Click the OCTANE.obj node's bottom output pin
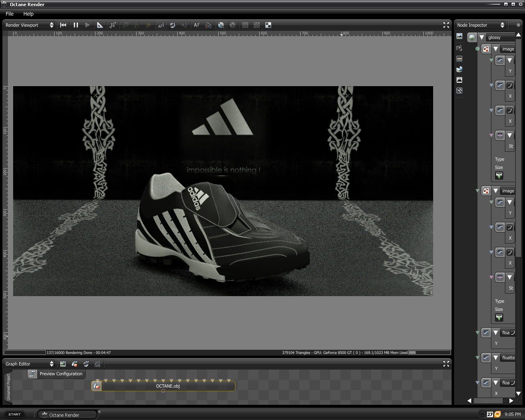 pyautogui.click(x=163, y=391)
